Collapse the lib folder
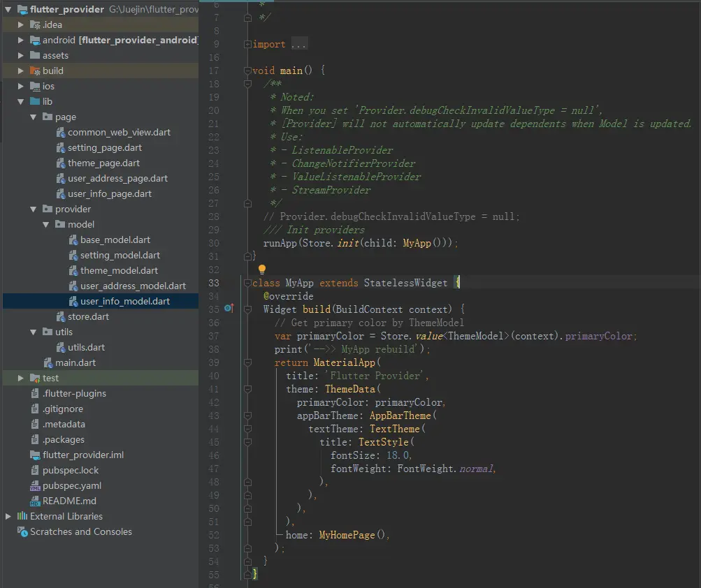Viewport: 701px width, 588px height. click(x=20, y=101)
